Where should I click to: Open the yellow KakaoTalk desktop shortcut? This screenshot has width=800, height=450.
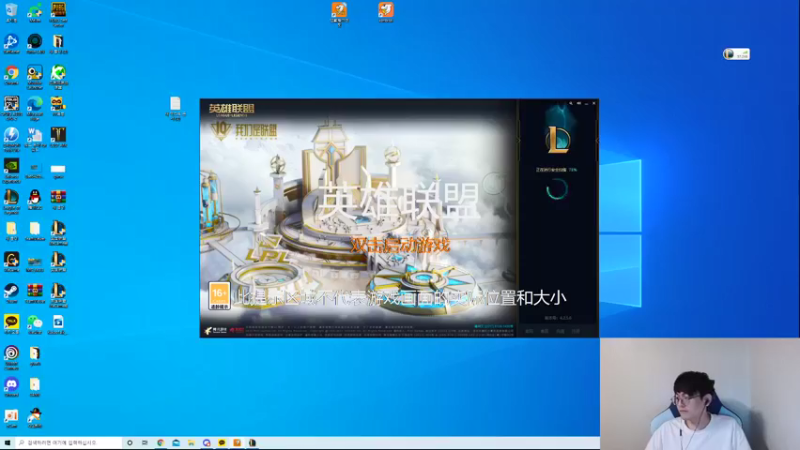11,322
